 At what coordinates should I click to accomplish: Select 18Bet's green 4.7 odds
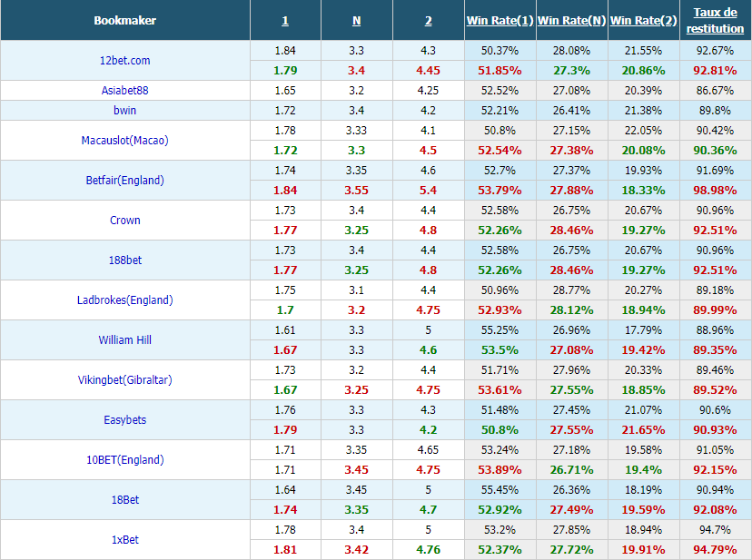[429, 510]
